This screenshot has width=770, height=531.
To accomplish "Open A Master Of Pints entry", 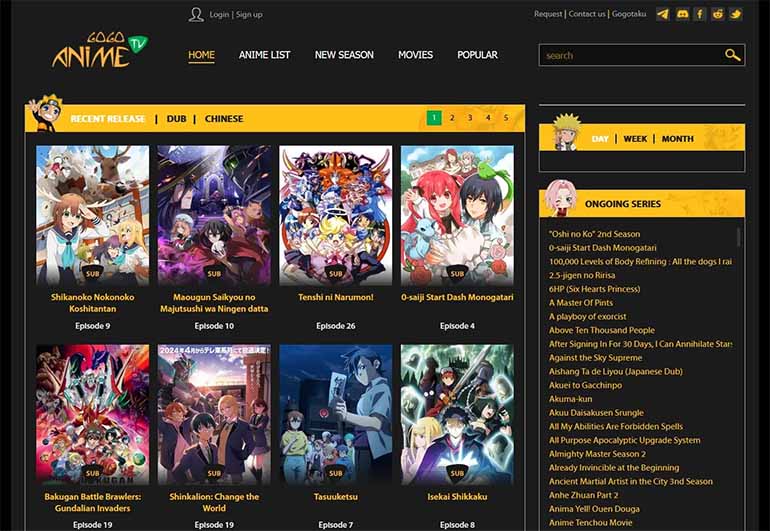I will [x=580, y=303].
